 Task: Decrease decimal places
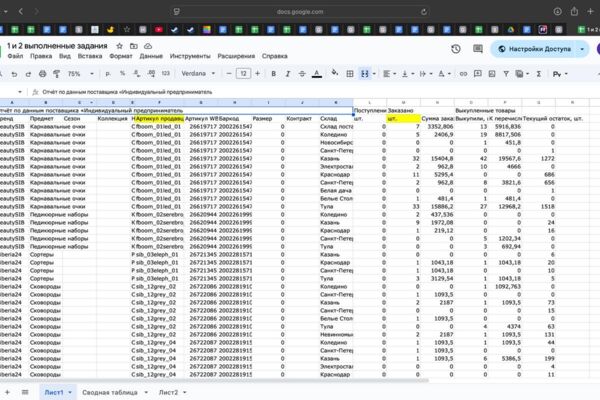[137, 73]
